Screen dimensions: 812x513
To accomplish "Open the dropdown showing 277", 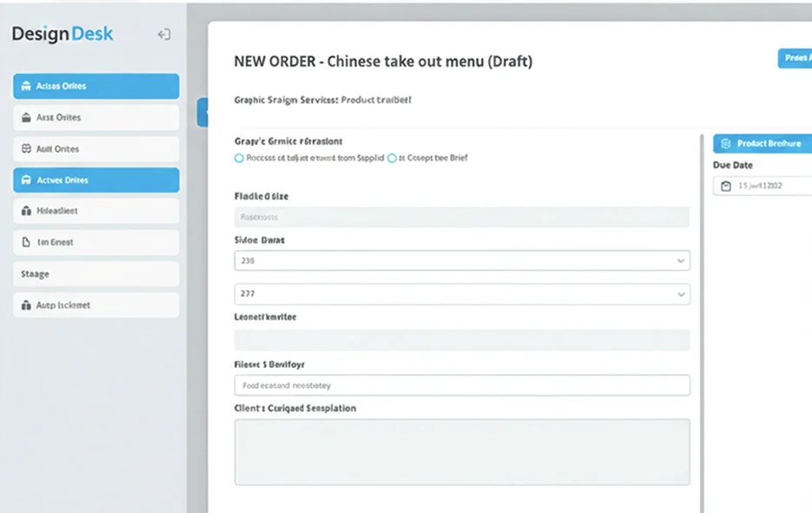I will click(462, 294).
